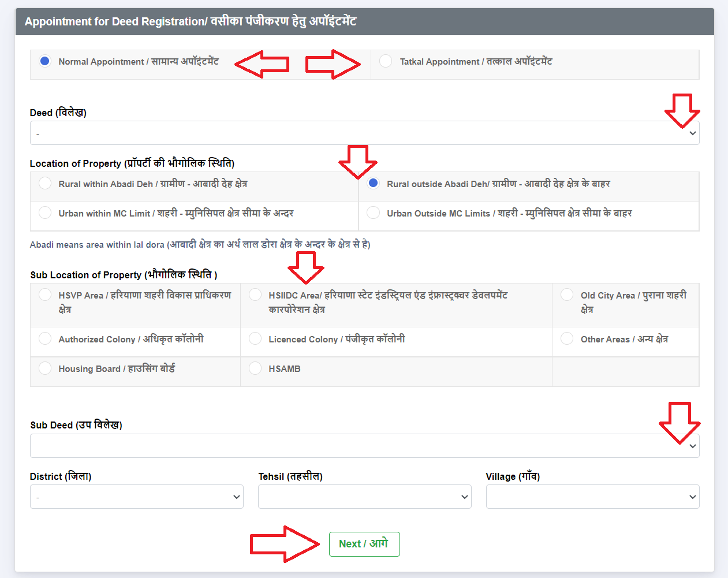The height and width of the screenshot is (578, 728).
Task: Select Old City Area option
Action: (x=567, y=295)
